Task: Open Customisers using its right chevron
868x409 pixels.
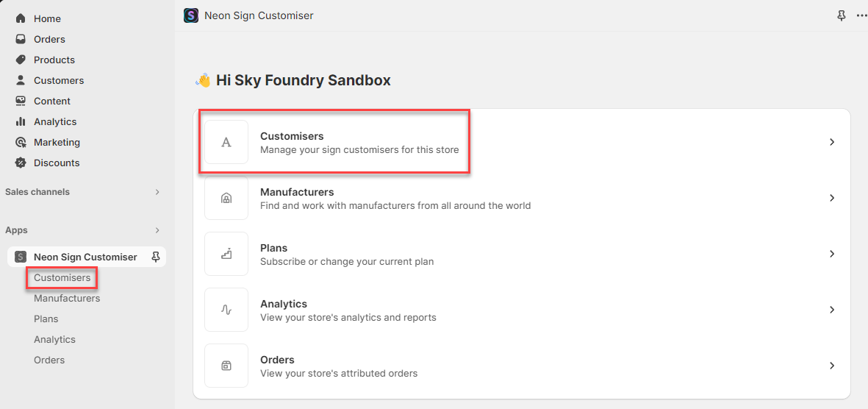Action: [x=831, y=142]
